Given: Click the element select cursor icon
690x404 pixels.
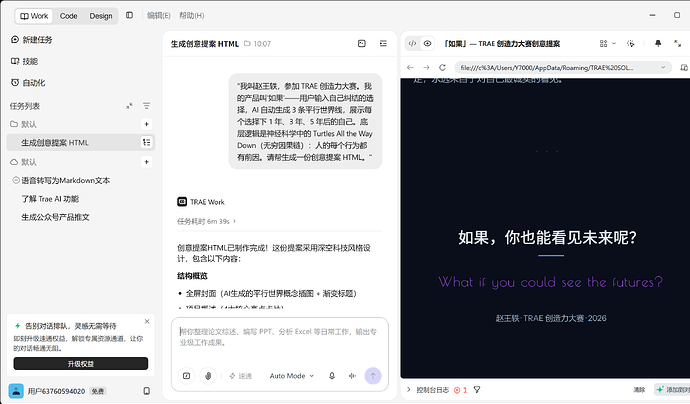Looking at the screenshot, I should tap(631, 44).
